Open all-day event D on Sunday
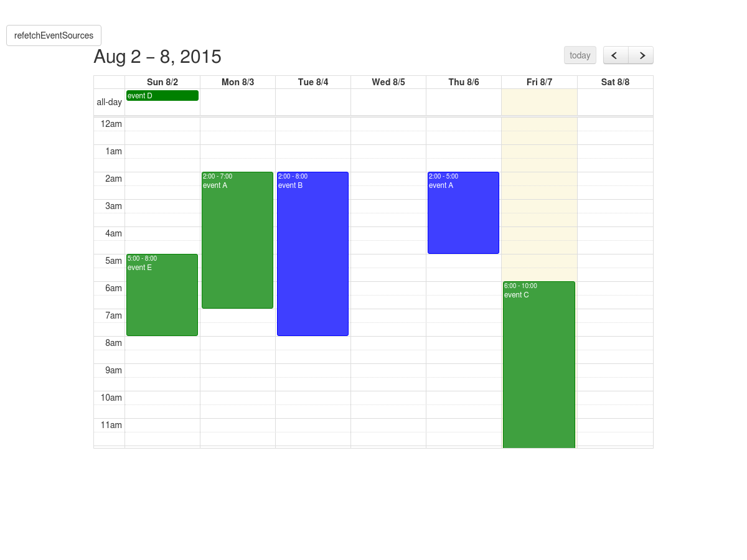Viewport: 747px width, 560px height. [x=162, y=95]
